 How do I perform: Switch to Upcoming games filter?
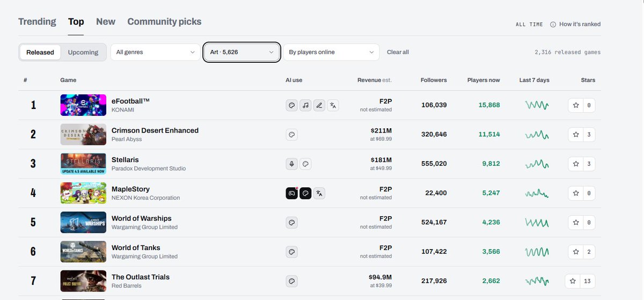(83, 52)
